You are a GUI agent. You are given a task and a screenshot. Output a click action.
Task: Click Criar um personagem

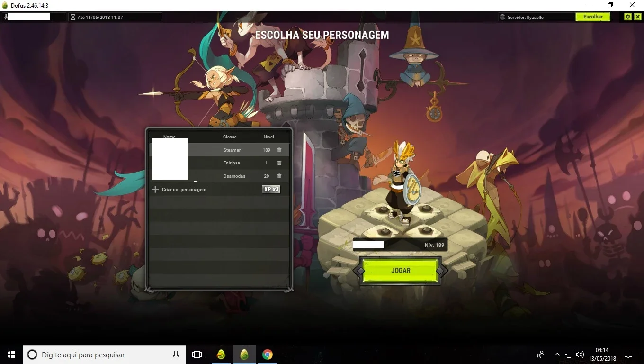pos(184,190)
